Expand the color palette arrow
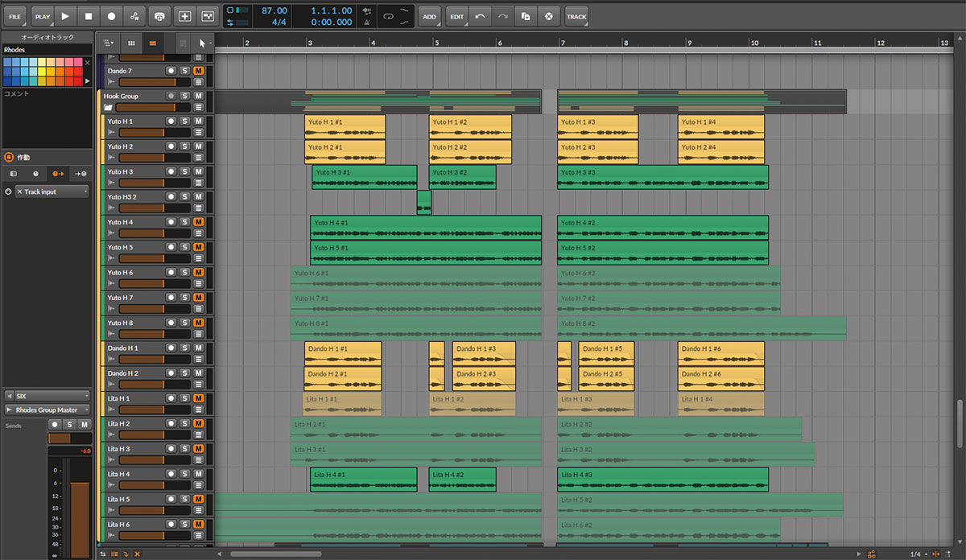Viewport: 966px width, 560px height. pos(88,81)
